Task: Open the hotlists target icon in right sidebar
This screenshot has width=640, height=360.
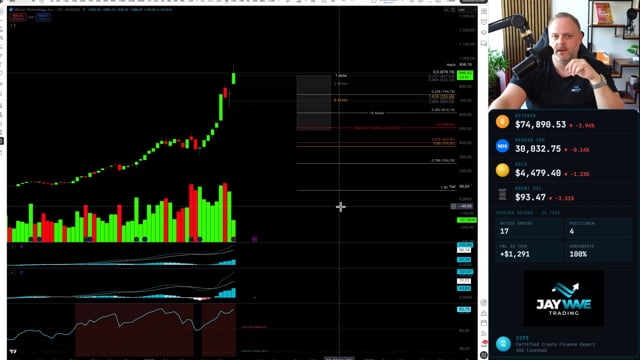Action: tap(484, 33)
